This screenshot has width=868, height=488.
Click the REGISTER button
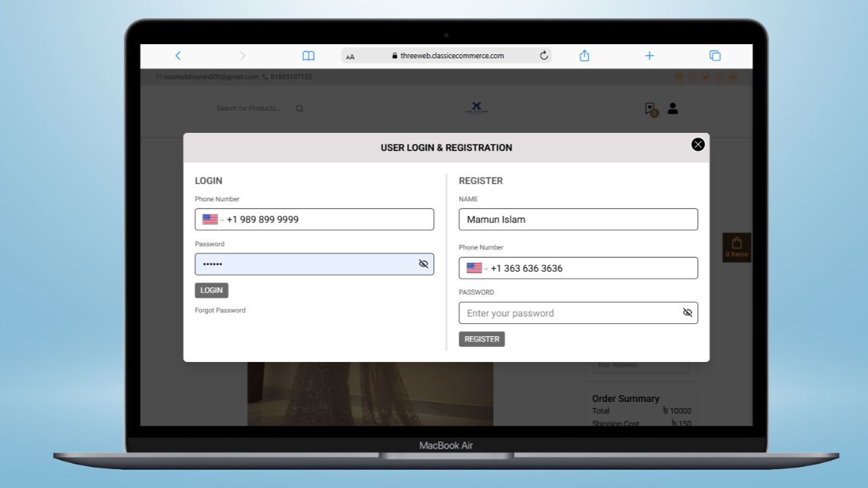(x=482, y=339)
